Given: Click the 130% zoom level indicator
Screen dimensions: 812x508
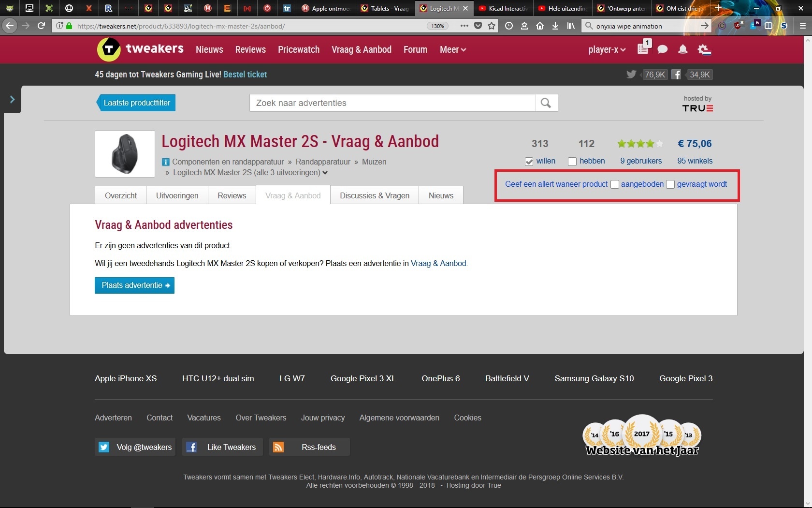Looking at the screenshot, I should coord(438,26).
